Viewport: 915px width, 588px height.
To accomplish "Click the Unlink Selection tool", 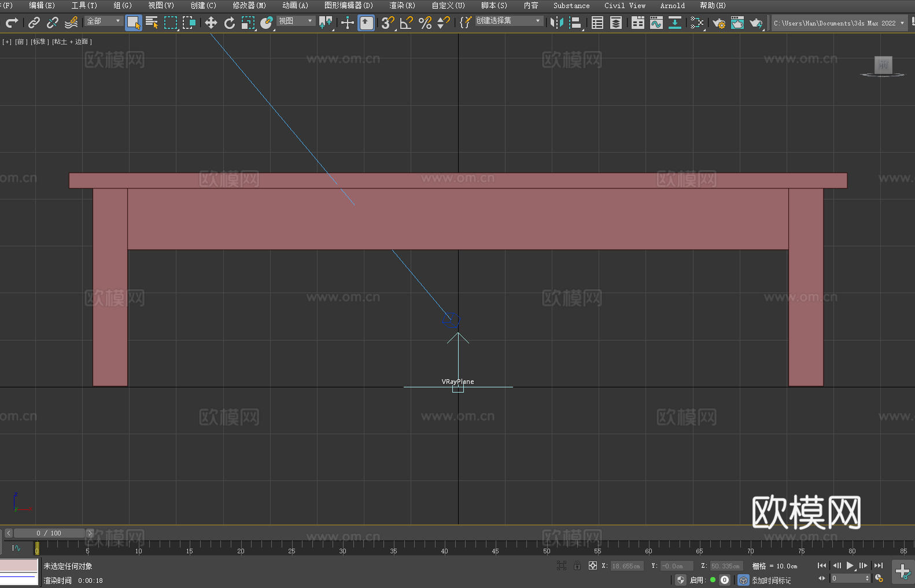I will coord(53,23).
